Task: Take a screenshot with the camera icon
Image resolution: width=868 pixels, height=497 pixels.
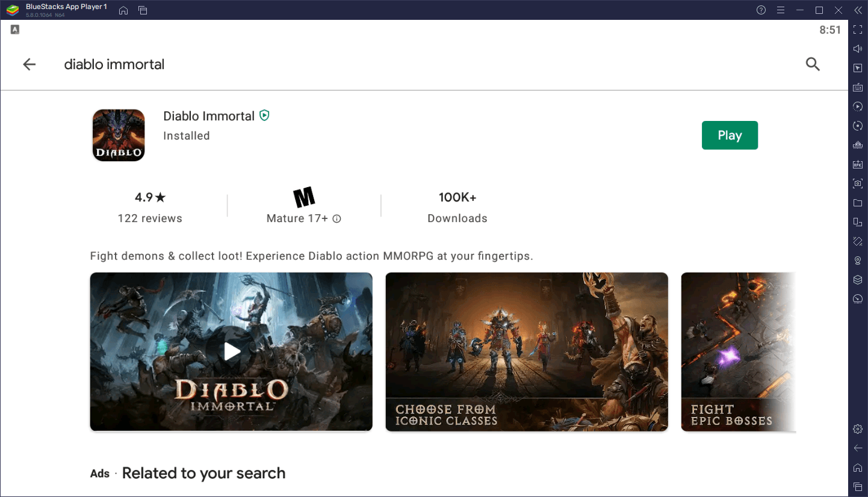Action: pyautogui.click(x=858, y=184)
